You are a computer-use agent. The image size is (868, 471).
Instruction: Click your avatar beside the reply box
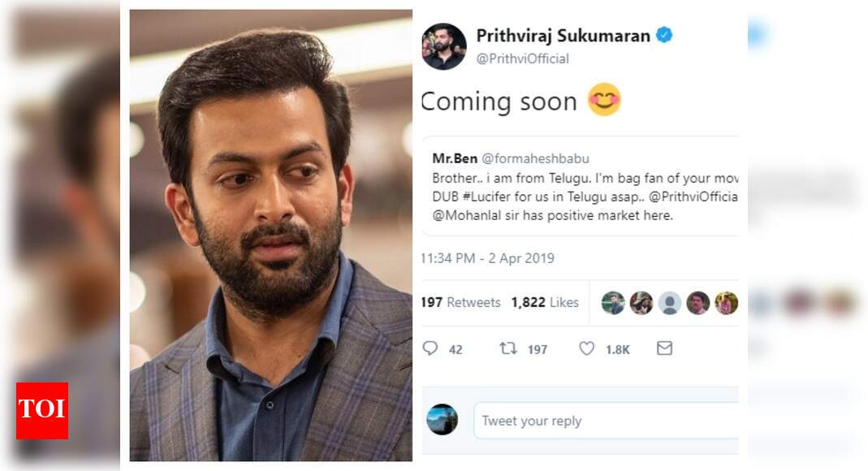pos(443,419)
